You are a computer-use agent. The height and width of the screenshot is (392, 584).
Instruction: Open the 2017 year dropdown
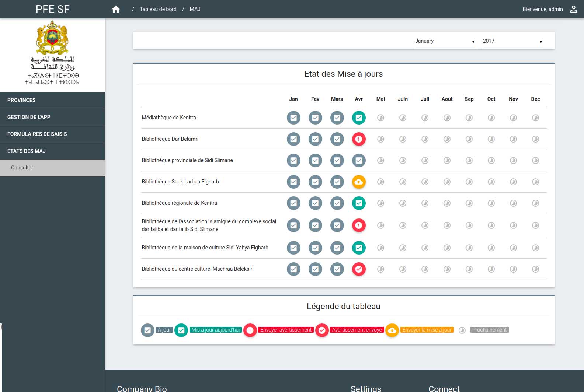[x=512, y=41]
